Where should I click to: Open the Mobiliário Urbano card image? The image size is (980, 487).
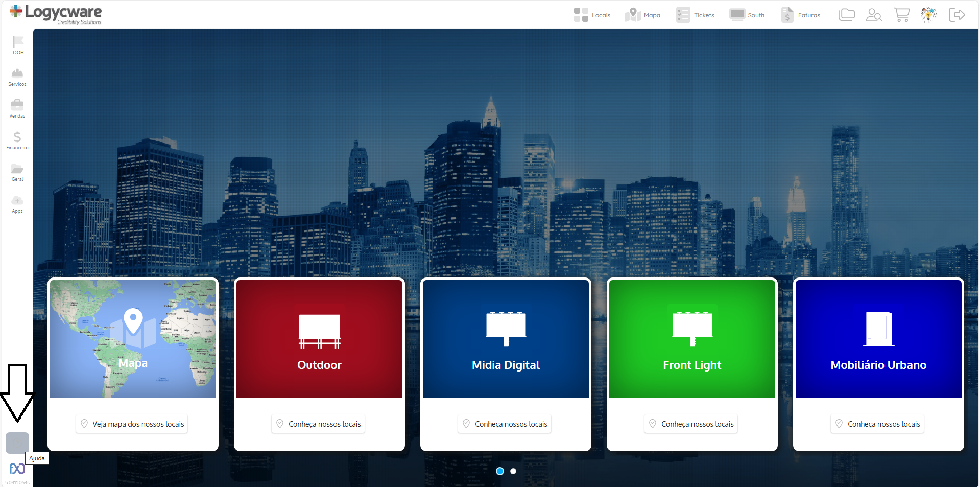pyautogui.click(x=878, y=338)
